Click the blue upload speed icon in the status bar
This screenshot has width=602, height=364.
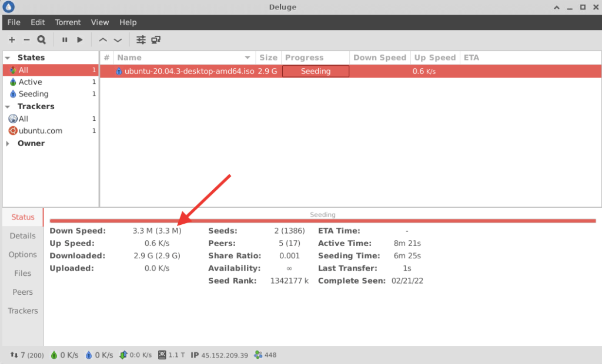[89, 355]
